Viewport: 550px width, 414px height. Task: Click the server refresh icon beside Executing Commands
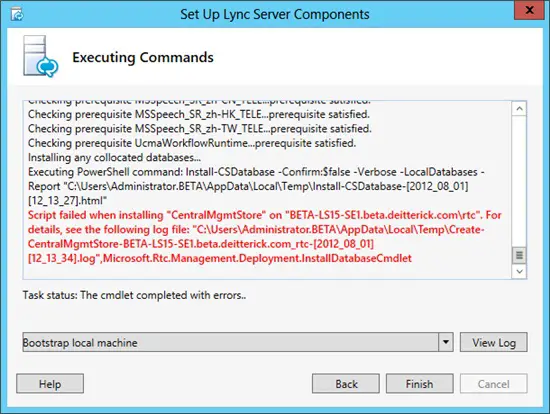pyautogui.click(x=41, y=56)
